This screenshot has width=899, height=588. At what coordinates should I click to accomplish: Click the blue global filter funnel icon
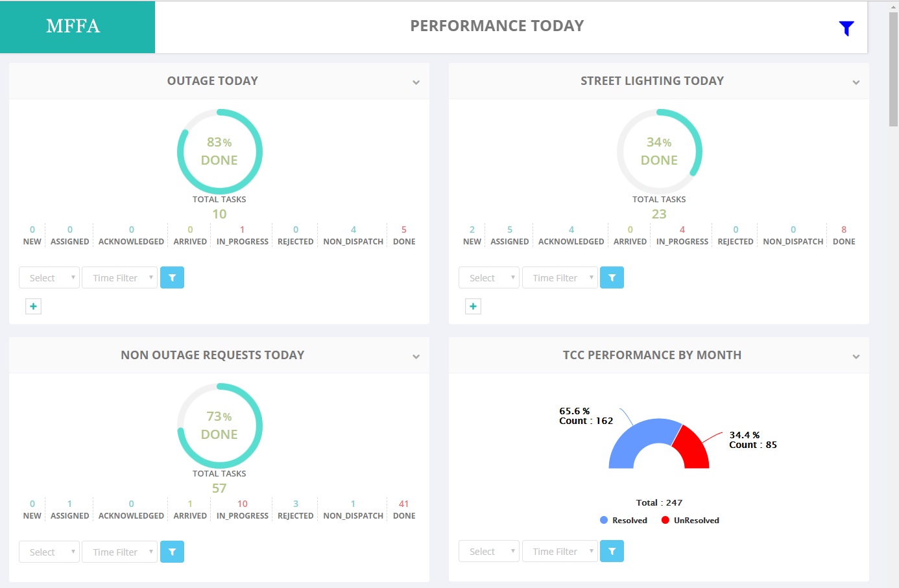(x=846, y=28)
